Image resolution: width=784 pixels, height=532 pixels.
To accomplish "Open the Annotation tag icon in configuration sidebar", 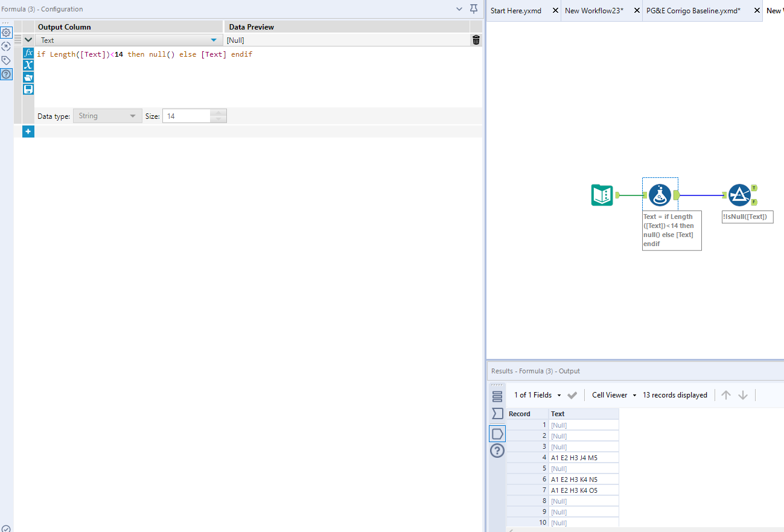I will pos(6,60).
